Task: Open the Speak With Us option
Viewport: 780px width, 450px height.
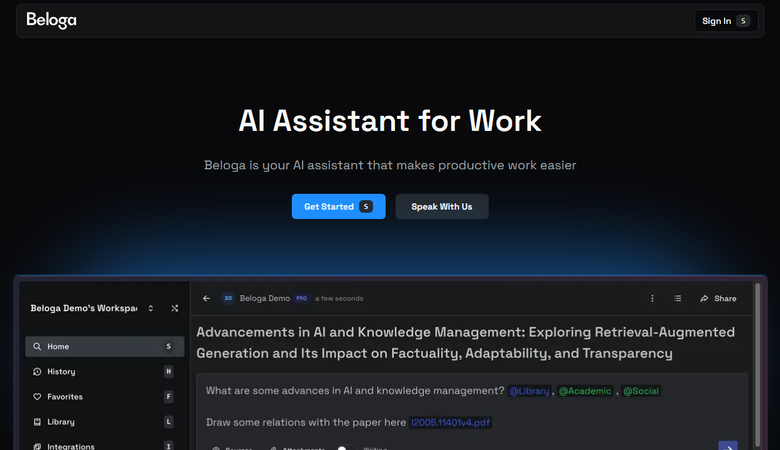Action: click(441, 207)
